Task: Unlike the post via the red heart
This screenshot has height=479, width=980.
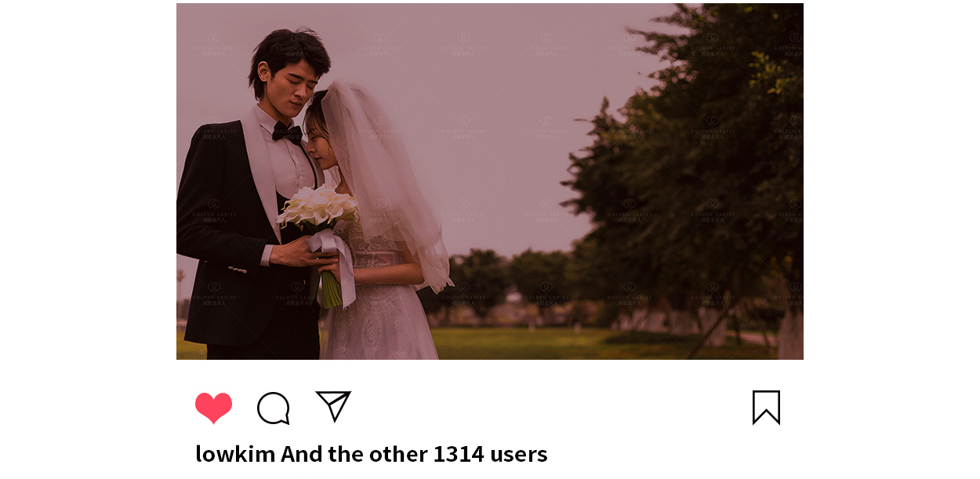Action: (213, 408)
